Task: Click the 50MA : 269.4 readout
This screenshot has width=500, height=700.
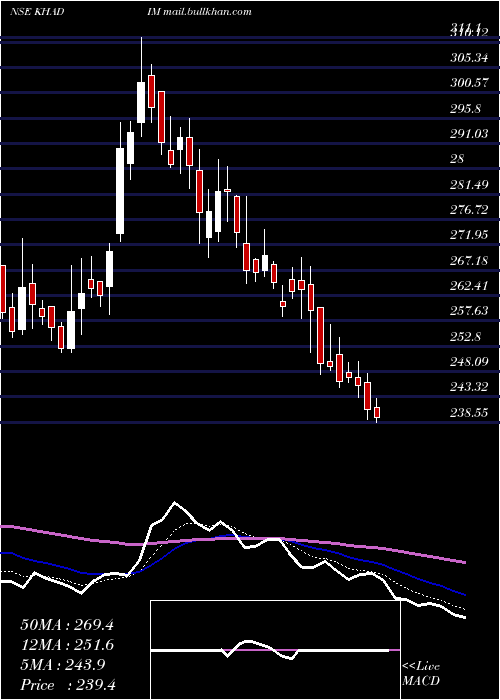Action: [x=67, y=625]
